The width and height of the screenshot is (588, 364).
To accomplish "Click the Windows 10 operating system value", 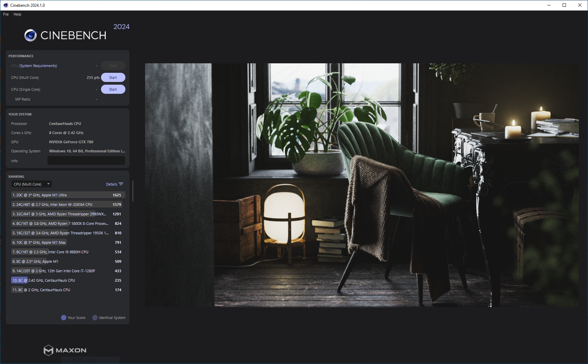I will click(87, 151).
